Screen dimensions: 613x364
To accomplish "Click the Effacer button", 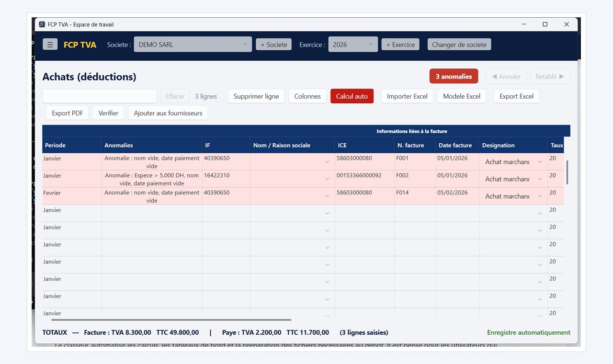I will pos(175,96).
